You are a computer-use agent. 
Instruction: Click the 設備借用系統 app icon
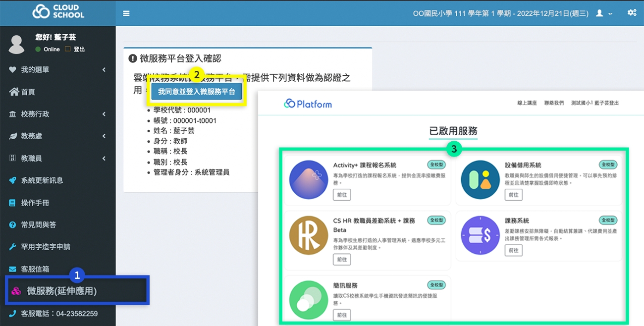[x=480, y=180]
